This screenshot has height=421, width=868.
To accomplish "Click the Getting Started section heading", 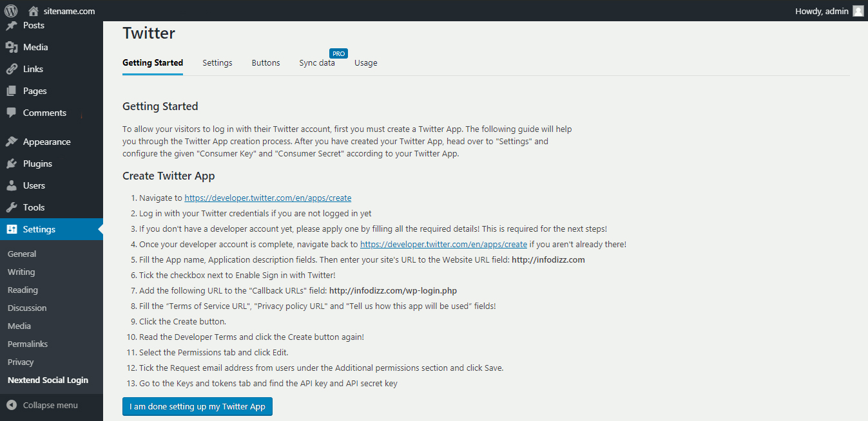I will coord(160,106).
